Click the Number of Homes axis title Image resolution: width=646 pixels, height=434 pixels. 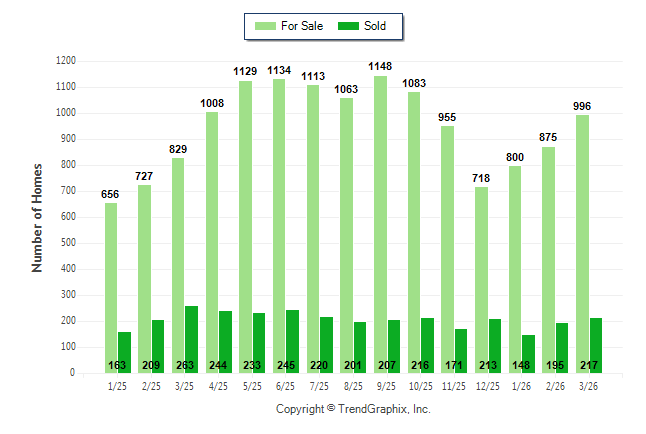click(x=38, y=216)
